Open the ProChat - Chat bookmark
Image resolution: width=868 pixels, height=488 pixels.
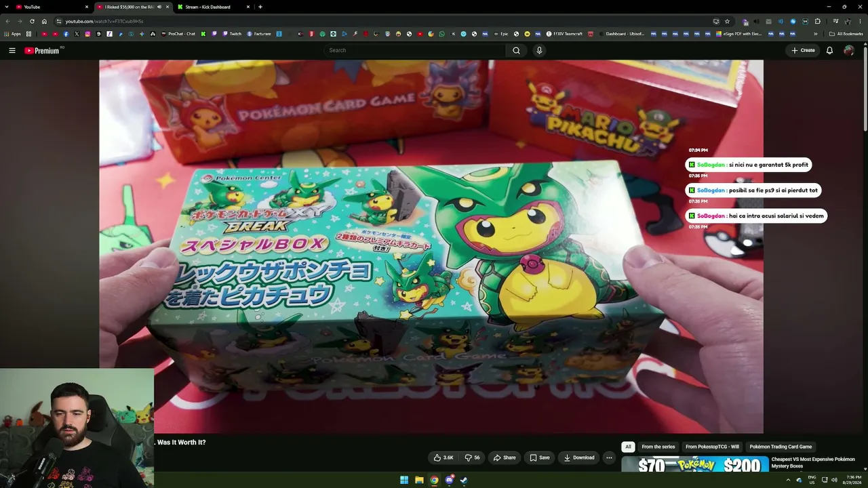(178, 34)
